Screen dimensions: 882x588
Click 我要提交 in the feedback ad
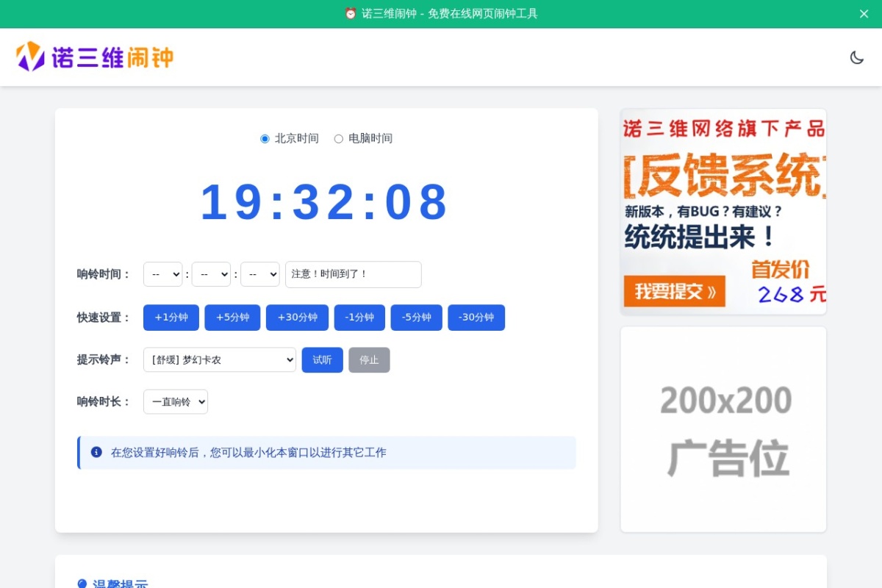point(674,291)
